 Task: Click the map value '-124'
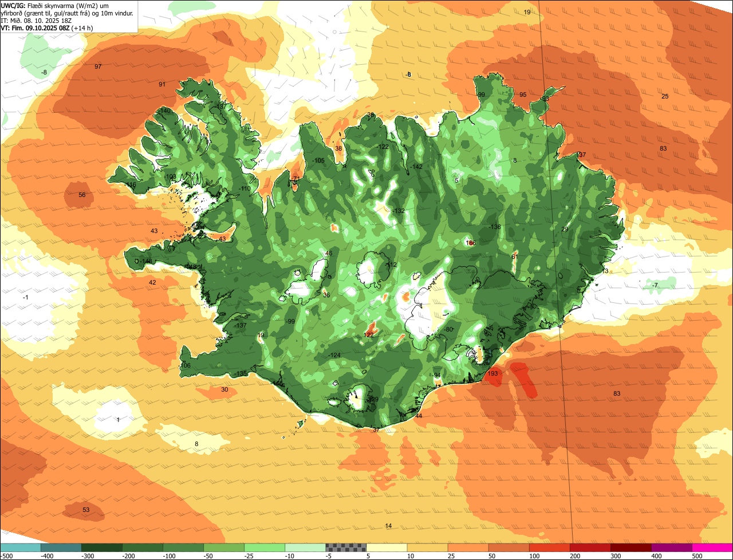[x=334, y=355]
